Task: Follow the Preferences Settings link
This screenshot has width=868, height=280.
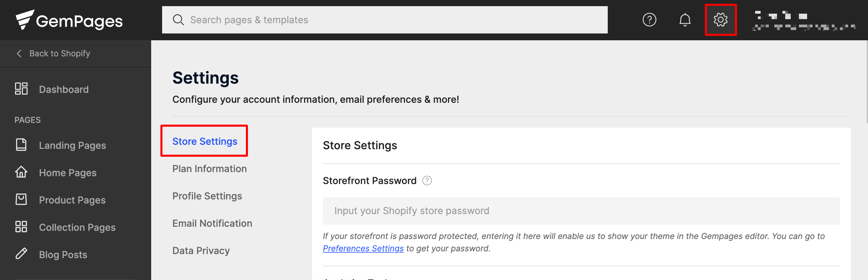Action: coord(363,249)
